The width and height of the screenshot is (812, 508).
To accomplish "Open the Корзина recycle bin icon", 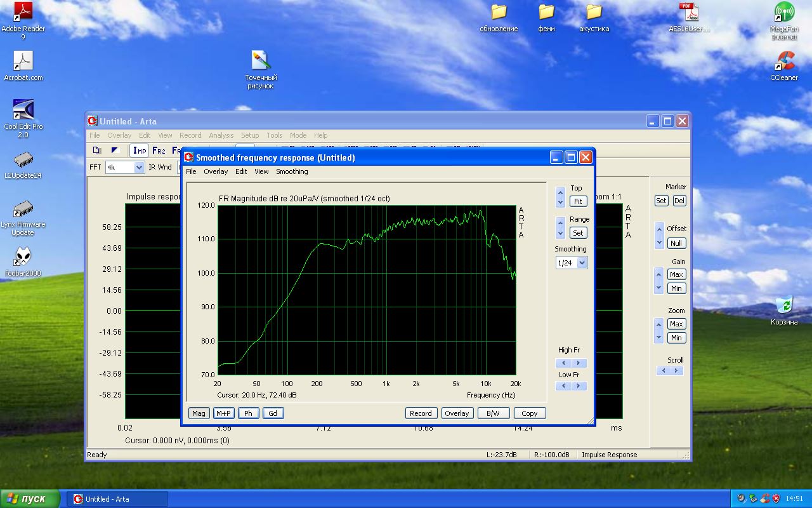I will coord(784,311).
